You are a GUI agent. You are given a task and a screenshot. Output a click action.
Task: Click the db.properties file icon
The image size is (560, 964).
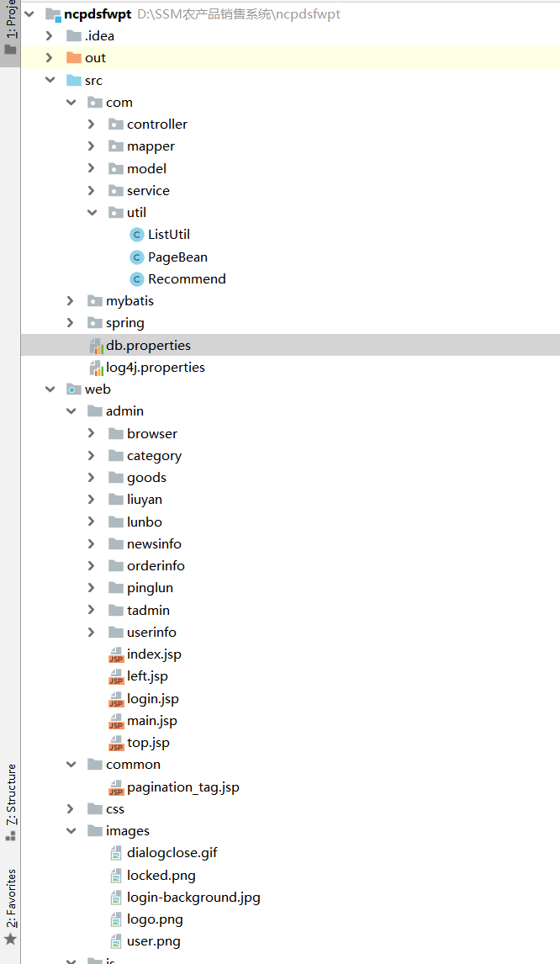96,346
